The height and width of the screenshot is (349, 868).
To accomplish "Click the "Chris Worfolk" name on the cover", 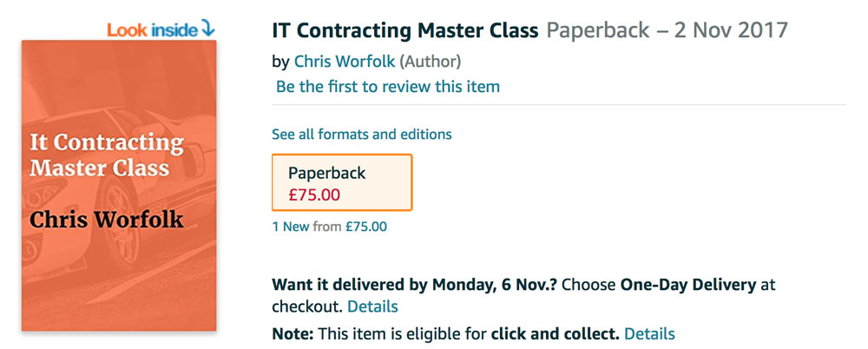I will click(107, 219).
